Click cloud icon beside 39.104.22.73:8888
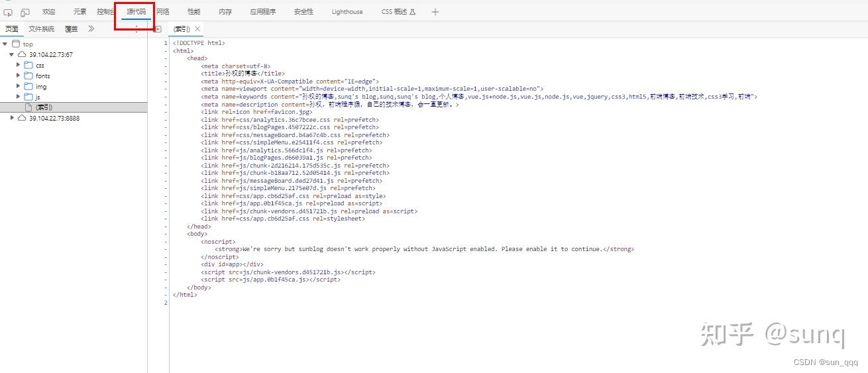 (22, 117)
